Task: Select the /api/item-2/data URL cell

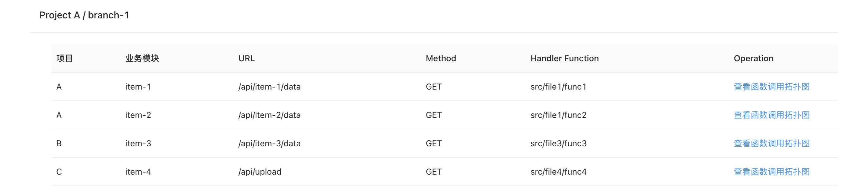Action: pos(269,115)
